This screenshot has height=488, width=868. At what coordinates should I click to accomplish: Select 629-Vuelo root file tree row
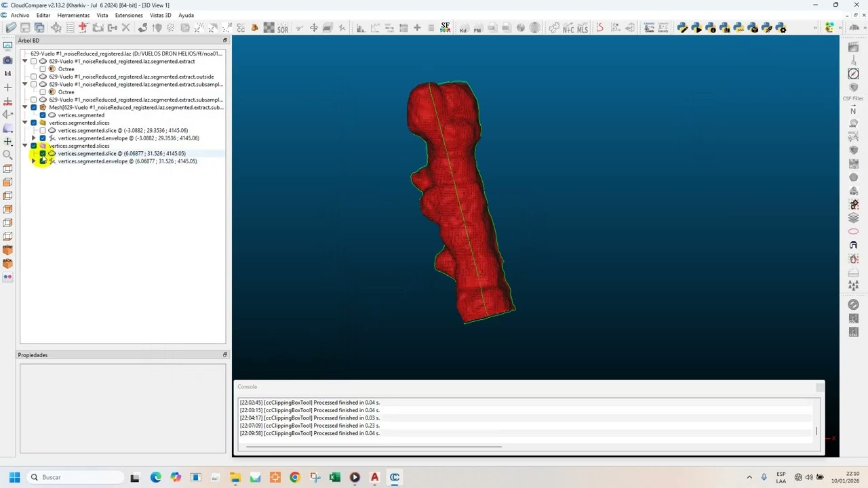(x=127, y=54)
